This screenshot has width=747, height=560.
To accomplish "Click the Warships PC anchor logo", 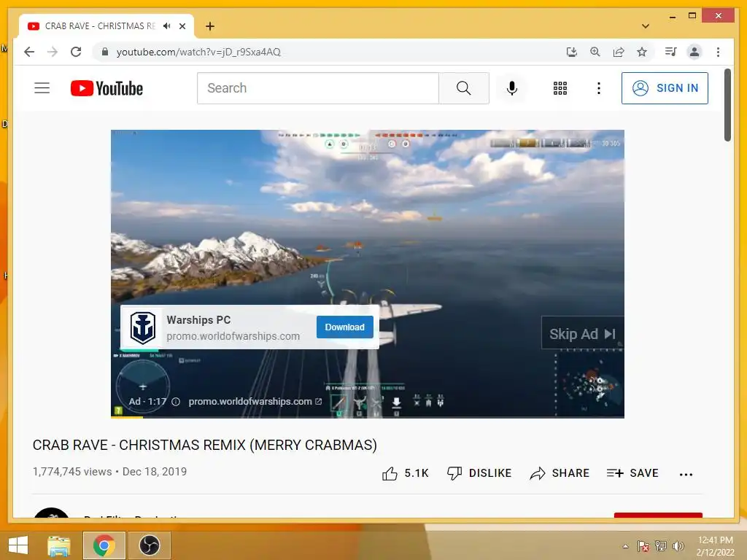I will 143,327.
